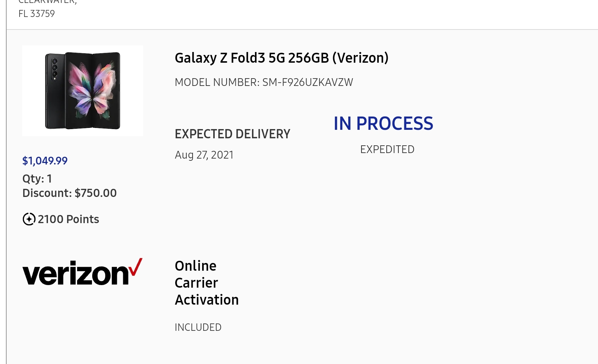The image size is (598, 364).
Task: Open the Galaxy Z Fold3 product thumbnail
Action: 83,91
